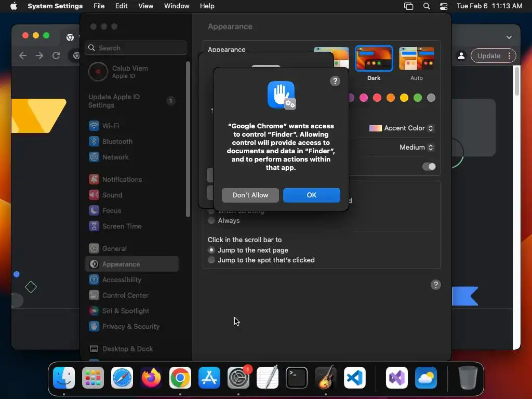Open Launchpad from the Dock
Image resolution: width=532 pixels, height=399 pixels.
click(93, 378)
